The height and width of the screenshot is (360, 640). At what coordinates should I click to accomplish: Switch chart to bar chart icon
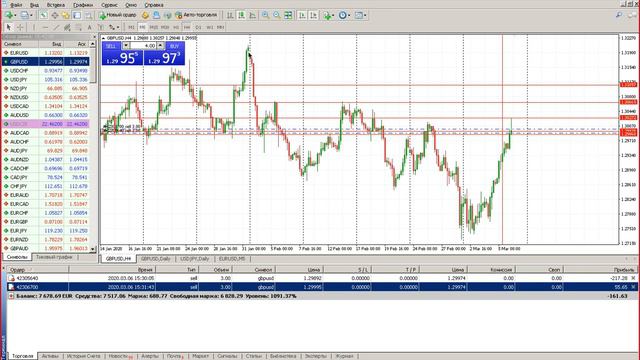pos(230,16)
